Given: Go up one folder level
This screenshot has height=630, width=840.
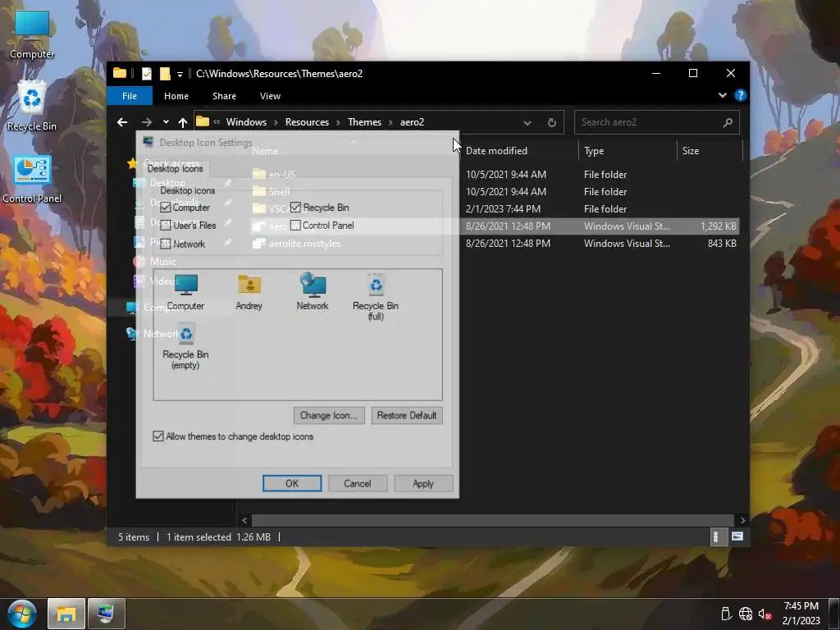Looking at the screenshot, I should point(183,123).
